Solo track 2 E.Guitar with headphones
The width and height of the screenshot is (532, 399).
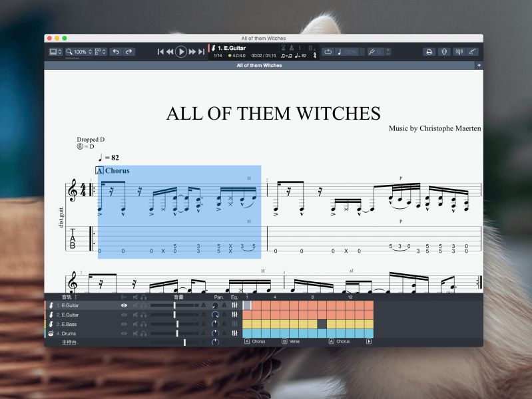coord(144,315)
